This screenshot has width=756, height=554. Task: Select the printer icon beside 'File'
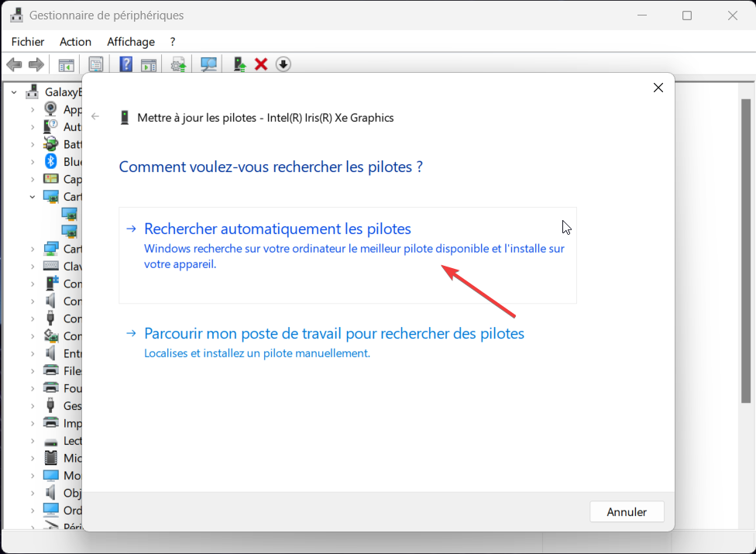[50, 370]
